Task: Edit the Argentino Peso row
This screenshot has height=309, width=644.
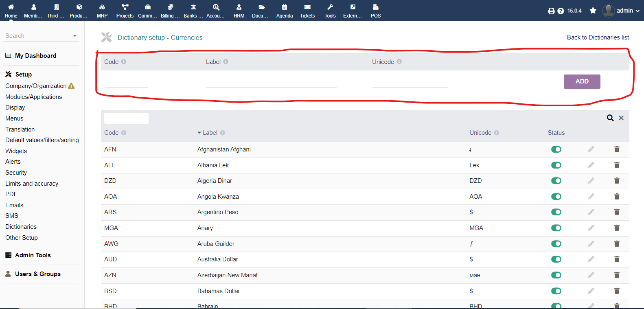Action: [591, 212]
